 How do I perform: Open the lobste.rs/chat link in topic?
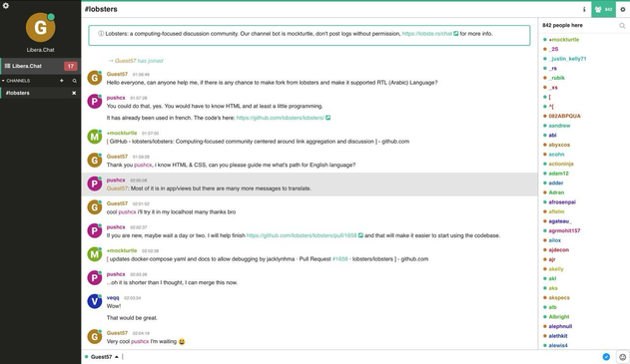click(x=427, y=34)
